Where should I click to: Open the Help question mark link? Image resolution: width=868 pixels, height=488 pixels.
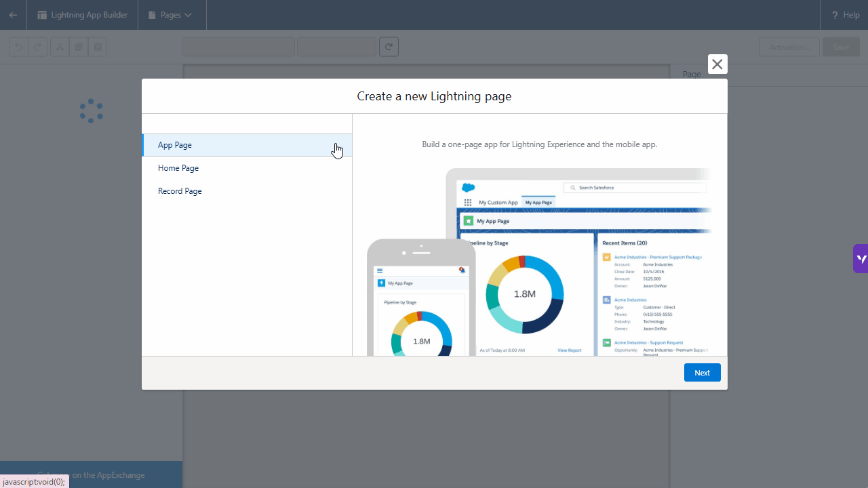click(845, 15)
